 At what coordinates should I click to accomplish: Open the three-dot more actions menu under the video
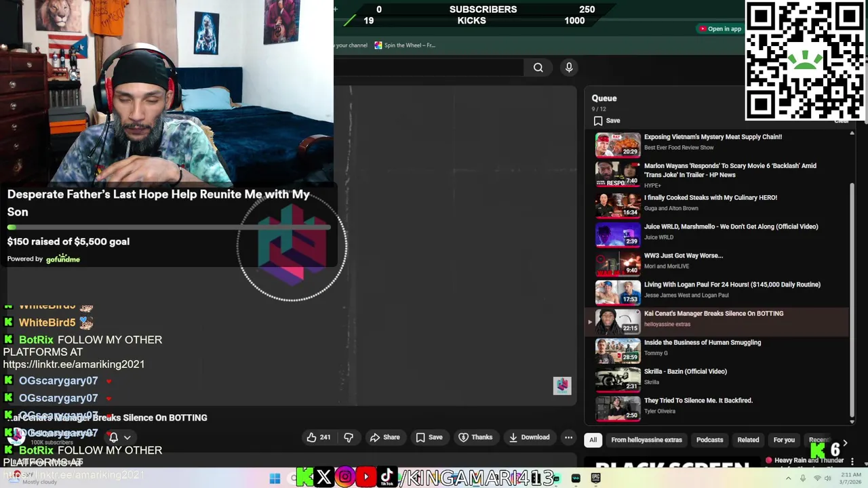coord(568,437)
